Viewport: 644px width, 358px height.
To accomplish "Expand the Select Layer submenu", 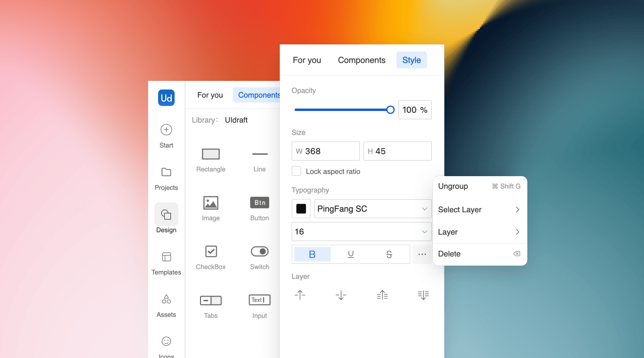I will (479, 209).
